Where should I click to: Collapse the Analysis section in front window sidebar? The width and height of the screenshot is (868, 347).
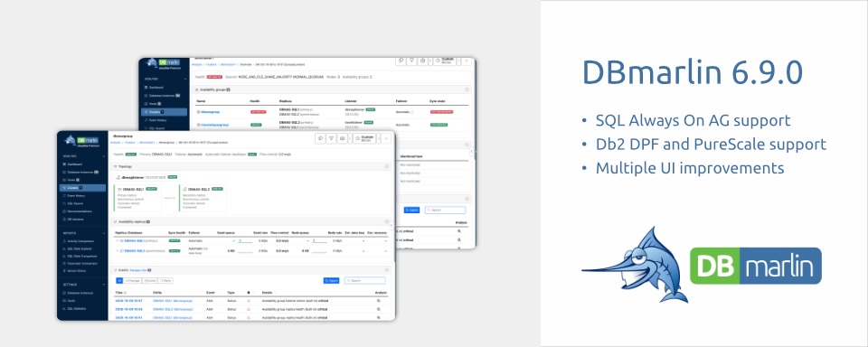pyautogui.click(x=103, y=156)
